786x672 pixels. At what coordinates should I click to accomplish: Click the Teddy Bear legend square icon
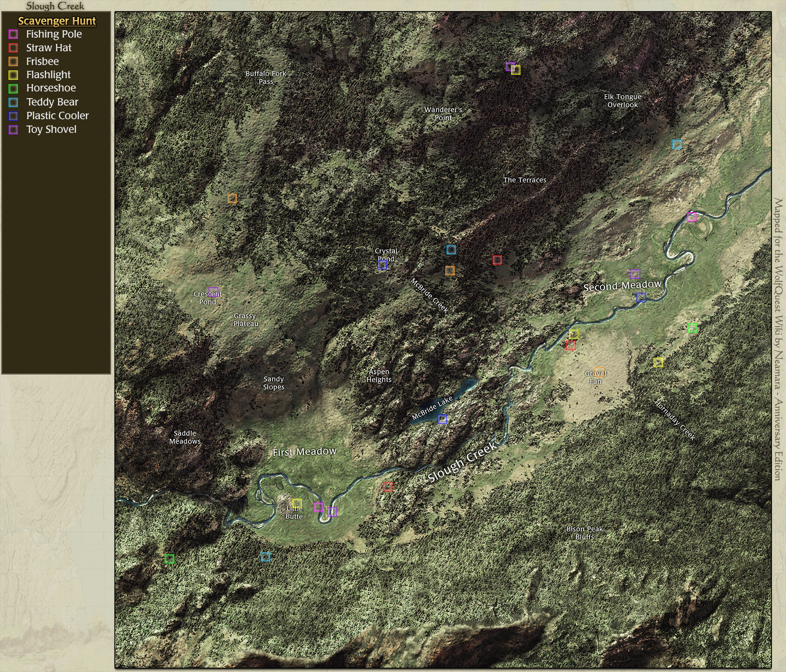click(x=13, y=102)
